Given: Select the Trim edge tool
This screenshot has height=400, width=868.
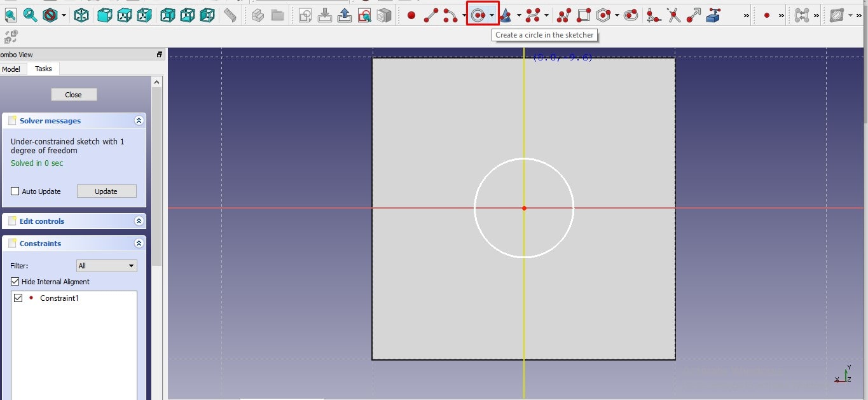Looking at the screenshot, I should (673, 15).
